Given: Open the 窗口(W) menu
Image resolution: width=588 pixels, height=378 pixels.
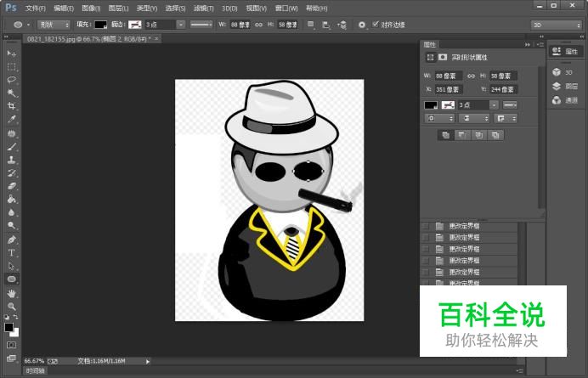Looking at the screenshot, I should (286, 8).
